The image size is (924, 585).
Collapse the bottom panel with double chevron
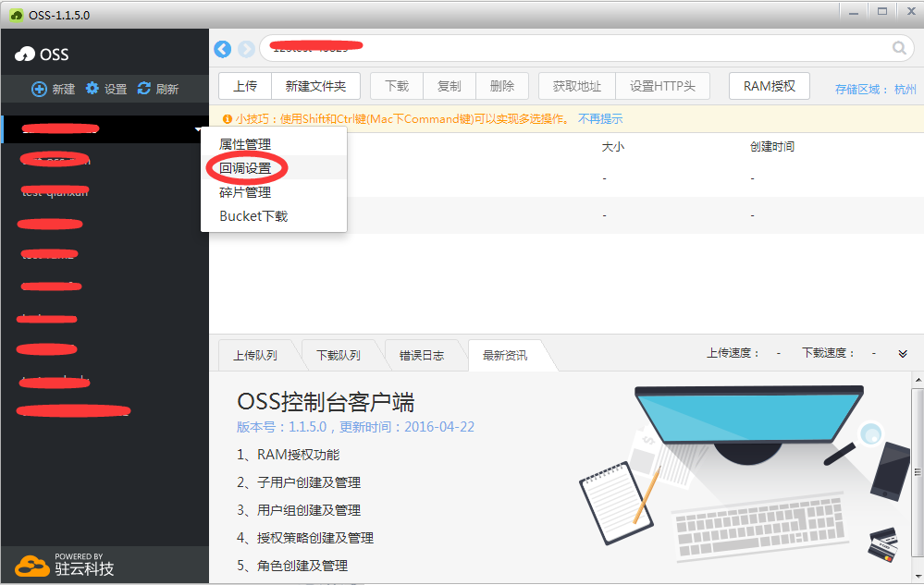pyautogui.click(x=903, y=354)
